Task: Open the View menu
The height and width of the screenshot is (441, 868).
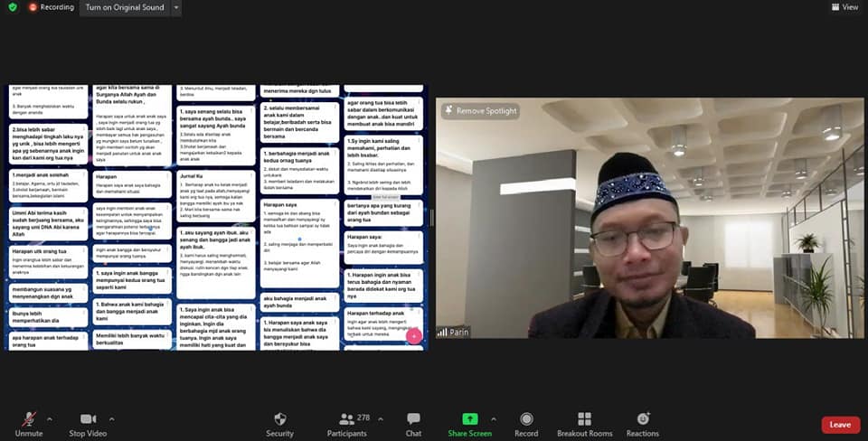Action: coord(844,7)
